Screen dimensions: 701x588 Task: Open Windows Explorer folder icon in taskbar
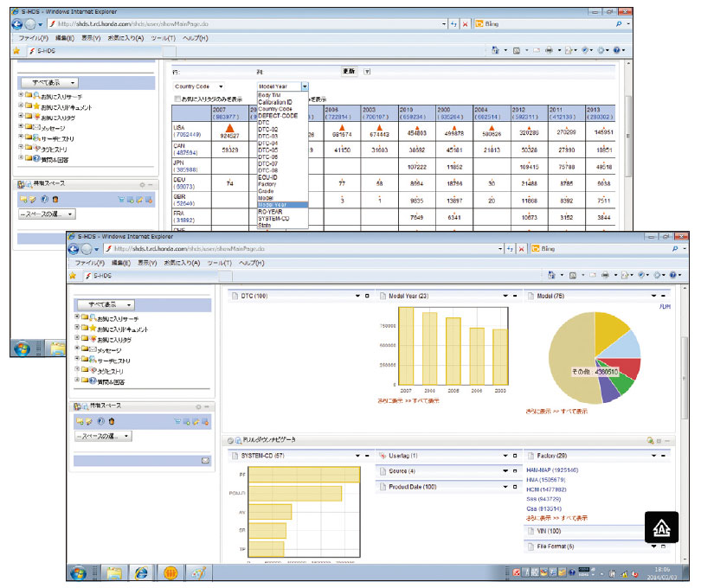pyautogui.click(x=113, y=572)
